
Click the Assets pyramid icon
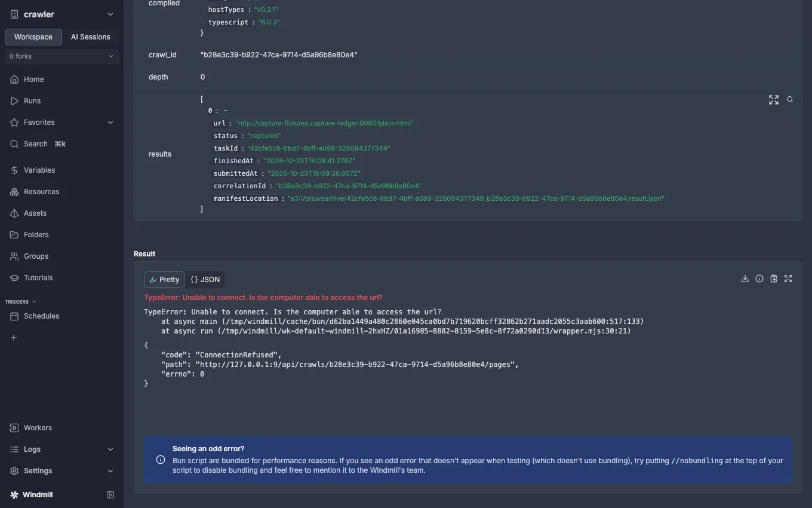coord(15,213)
